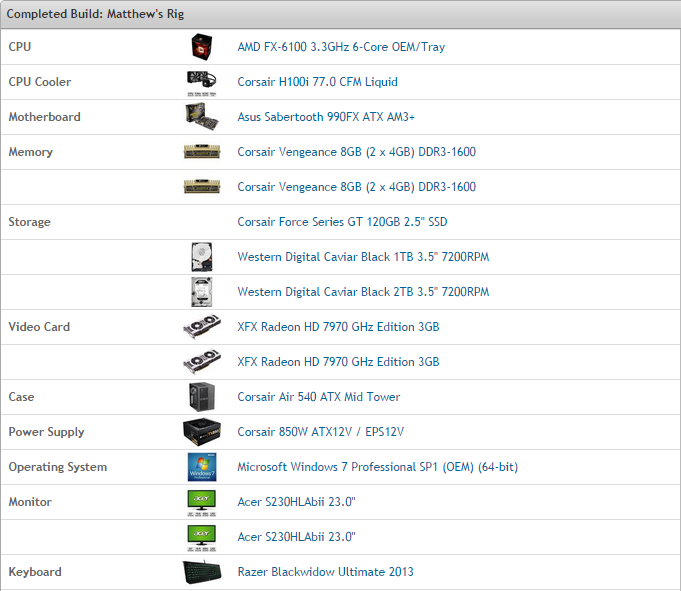The width and height of the screenshot is (681, 591).
Task: Click the first XFX Radeon video card image
Action: click(x=202, y=327)
